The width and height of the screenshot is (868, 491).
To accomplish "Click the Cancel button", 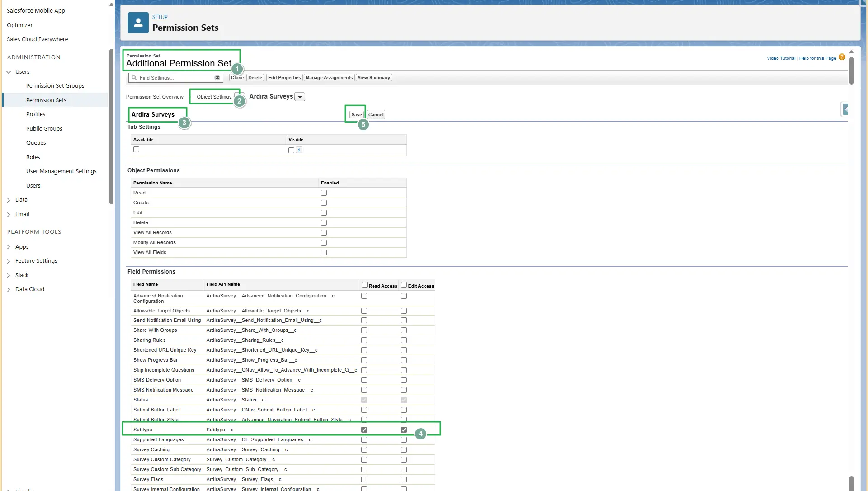I will point(376,115).
